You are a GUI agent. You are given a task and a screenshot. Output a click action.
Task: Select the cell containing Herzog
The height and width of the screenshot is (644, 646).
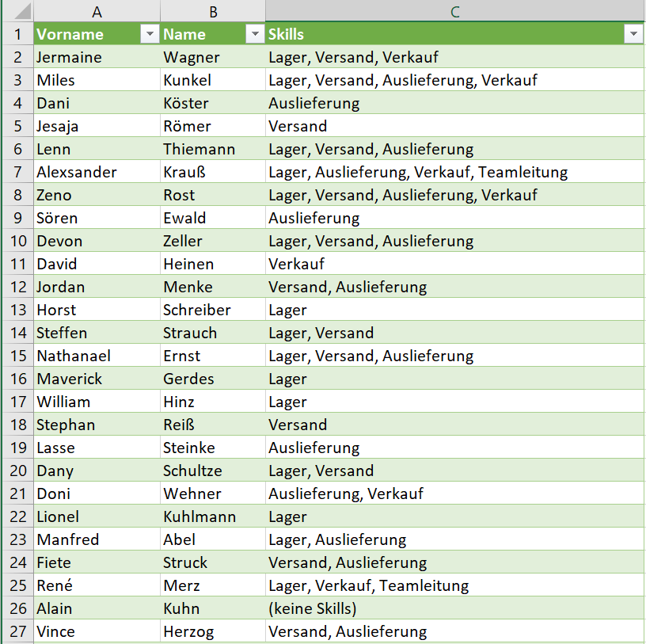[213, 631]
